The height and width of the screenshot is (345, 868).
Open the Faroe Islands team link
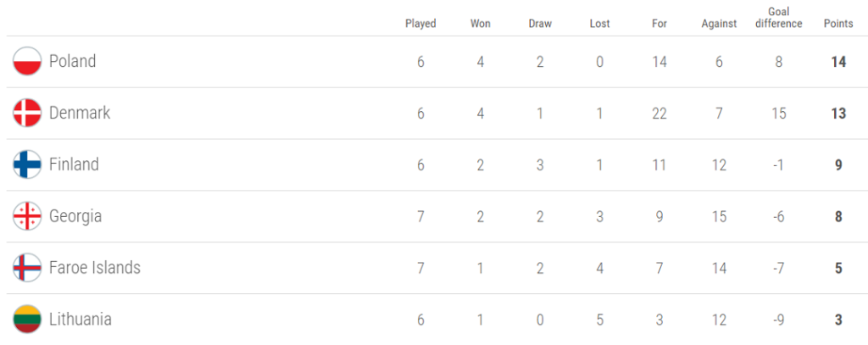point(95,268)
